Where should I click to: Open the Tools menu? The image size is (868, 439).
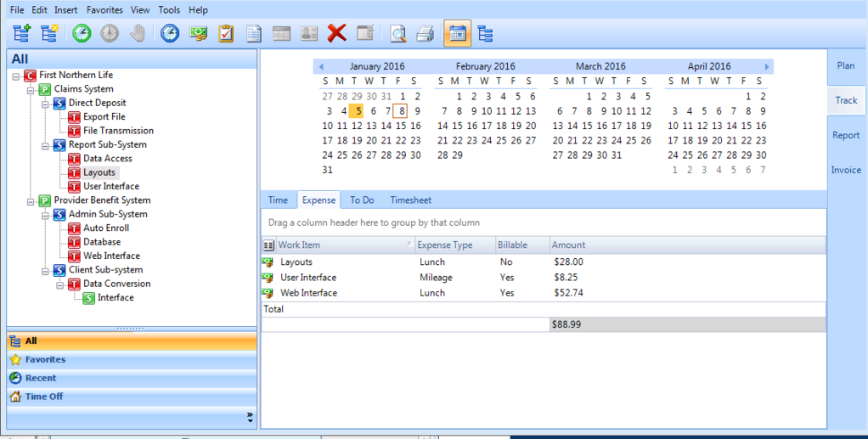(x=169, y=9)
